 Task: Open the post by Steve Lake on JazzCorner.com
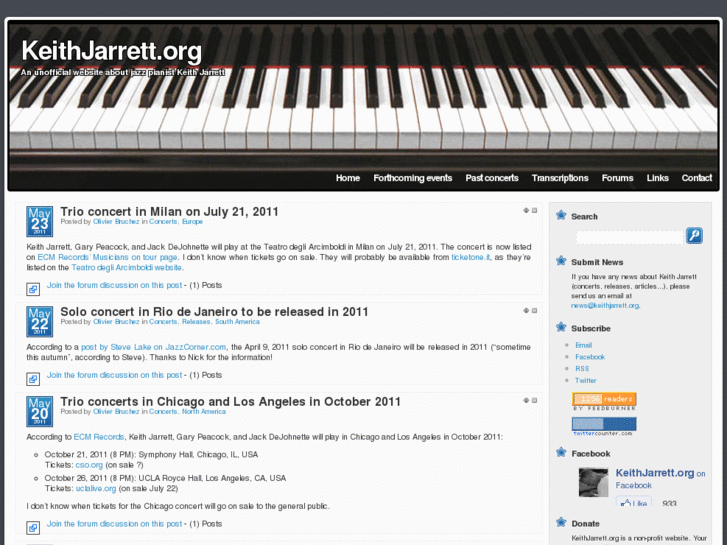click(x=153, y=347)
